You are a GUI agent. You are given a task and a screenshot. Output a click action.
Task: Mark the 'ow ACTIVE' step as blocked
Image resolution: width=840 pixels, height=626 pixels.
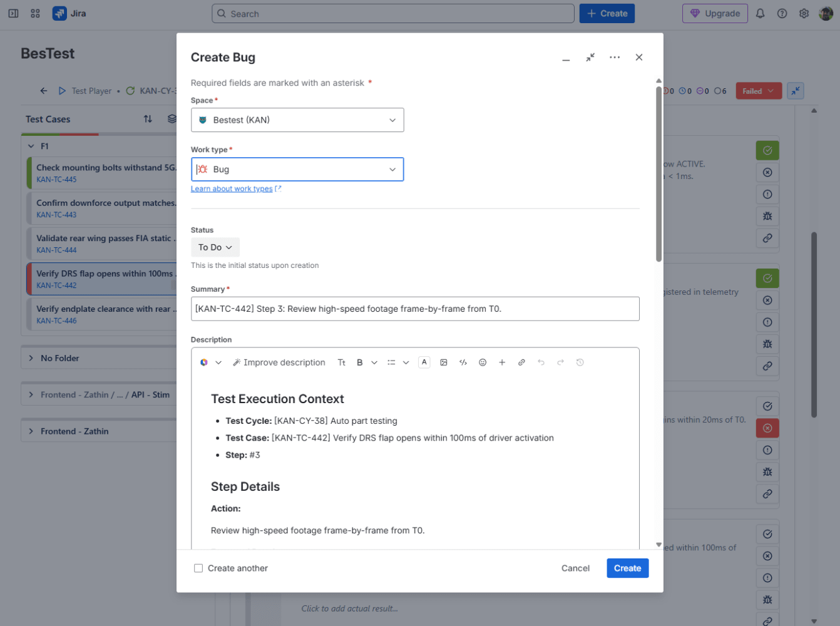pos(767,194)
